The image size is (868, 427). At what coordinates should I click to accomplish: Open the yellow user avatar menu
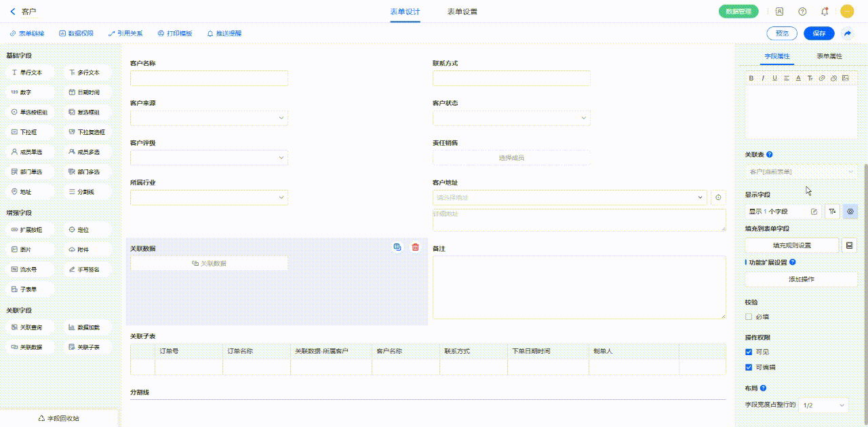[x=847, y=12]
